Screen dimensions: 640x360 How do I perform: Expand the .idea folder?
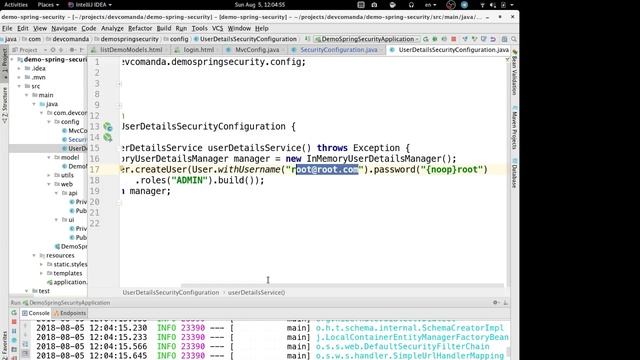coord(19,69)
